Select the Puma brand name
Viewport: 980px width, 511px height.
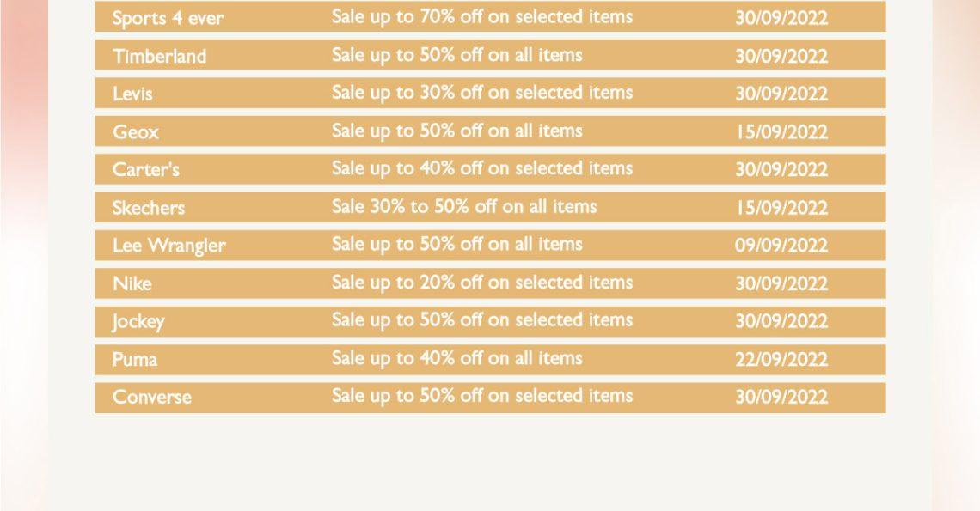click(x=135, y=359)
